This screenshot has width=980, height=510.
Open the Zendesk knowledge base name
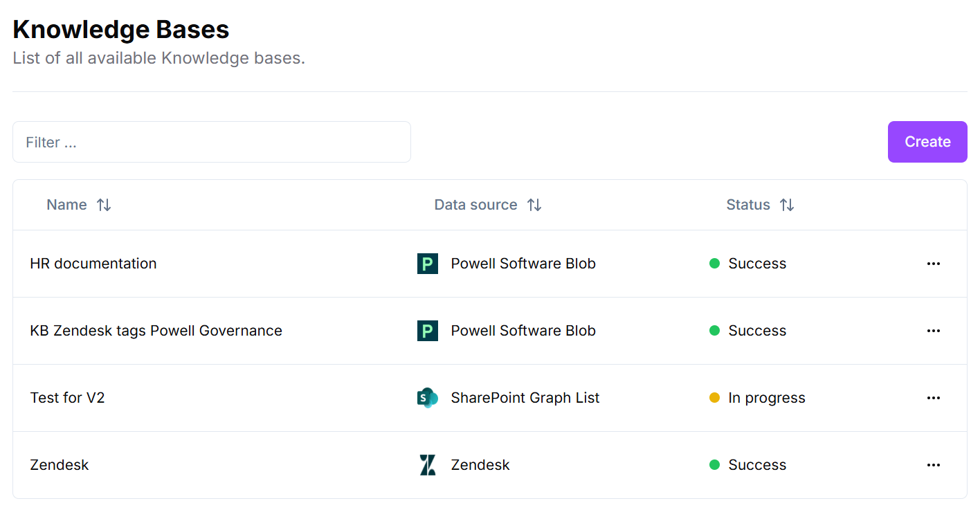(60, 465)
